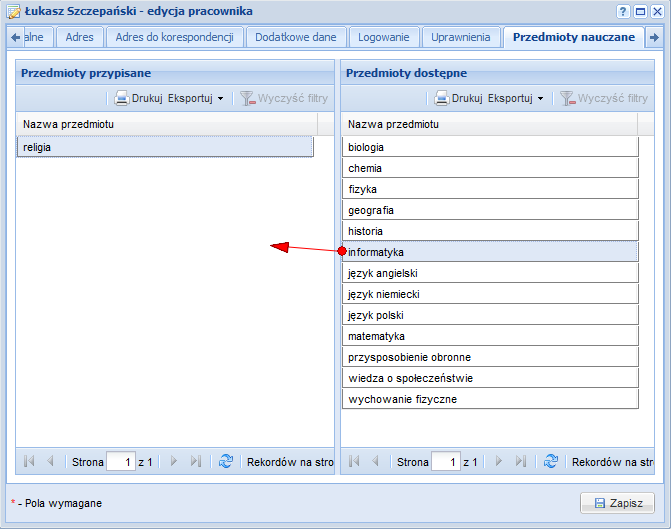Select język angielski row

pyautogui.click(x=490, y=273)
